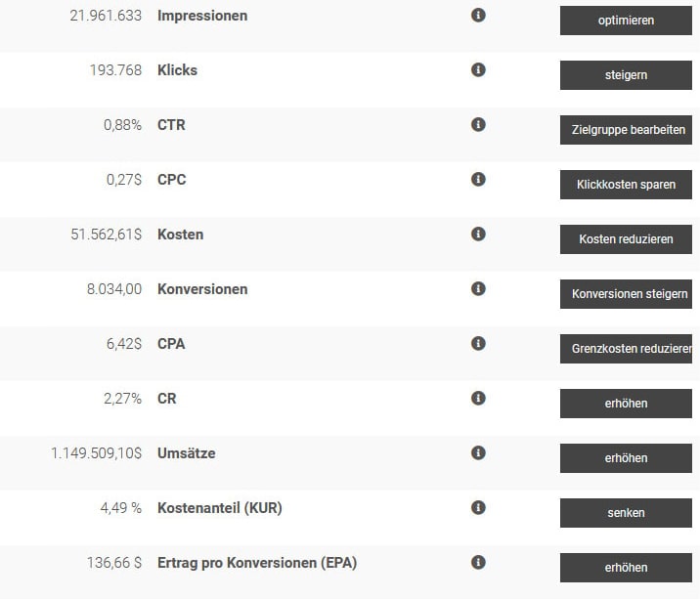This screenshot has height=599, width=700.
Task: Open Zielgruppe bearbeiten button
Action: pyautogui.click(x=626, y=130)
